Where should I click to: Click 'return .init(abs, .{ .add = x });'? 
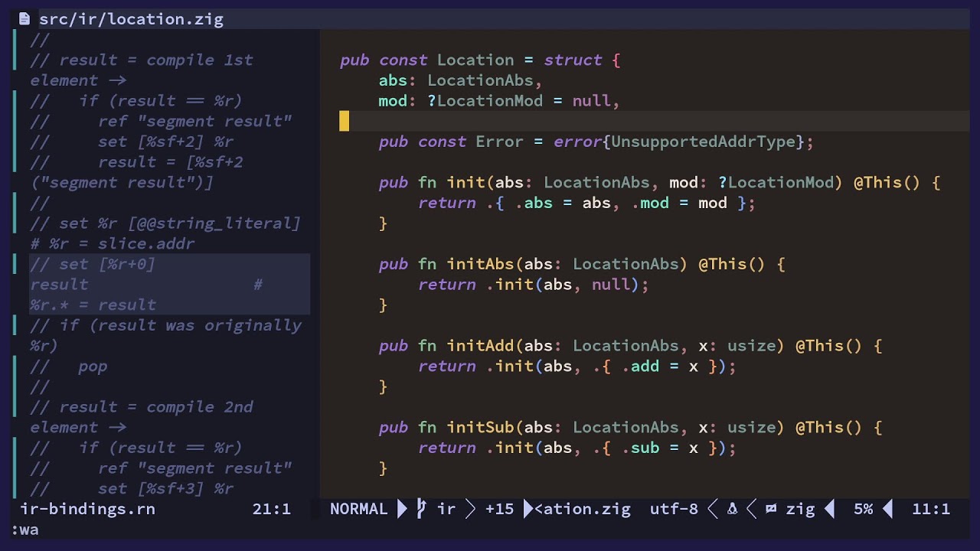pyautogui.click(x=577, y=366)
